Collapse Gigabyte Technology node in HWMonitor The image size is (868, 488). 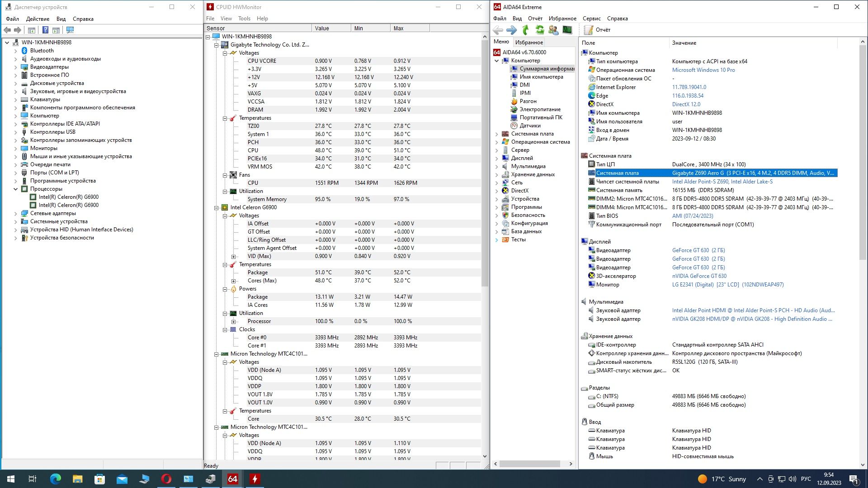216,45
